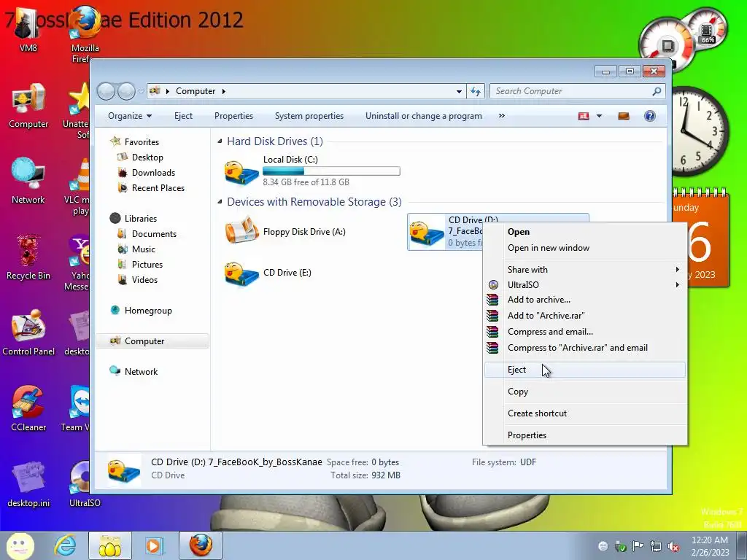Open the Organize dropdown menu

[130, 116]
